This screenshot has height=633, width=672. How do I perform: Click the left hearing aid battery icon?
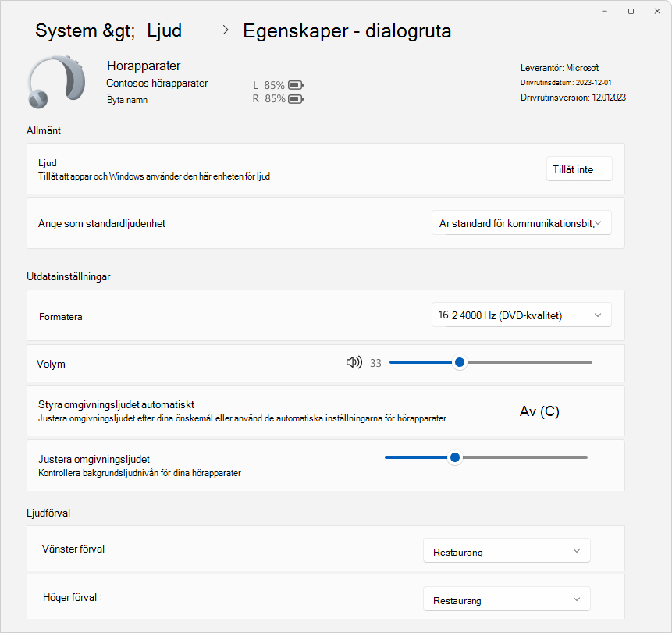coord(296,85)
